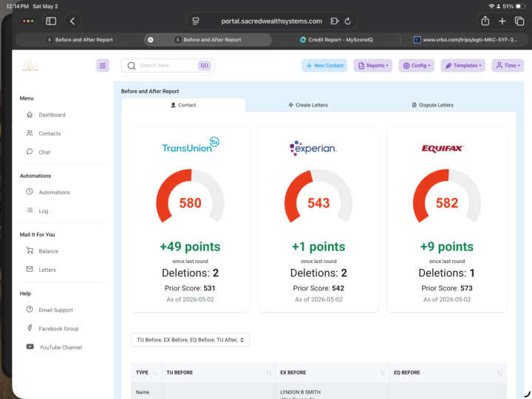Click the Balance cart icon
The image size is (532, 399).
[x=30, y=250]
